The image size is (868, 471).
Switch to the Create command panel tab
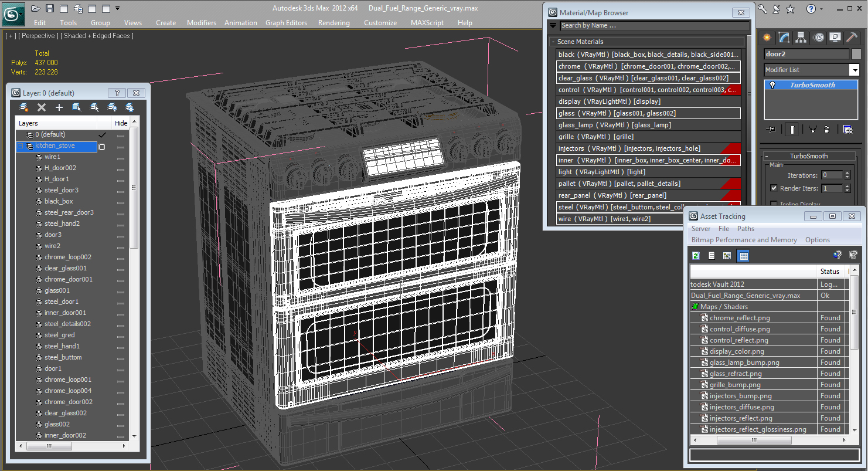(x=767, y=38)
